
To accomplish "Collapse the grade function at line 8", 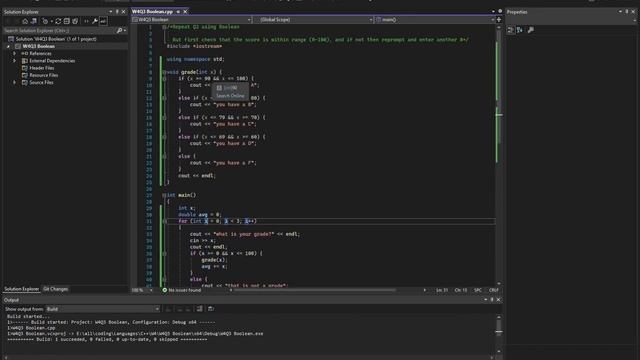I will pyautogui.click(x=164, y=72).
